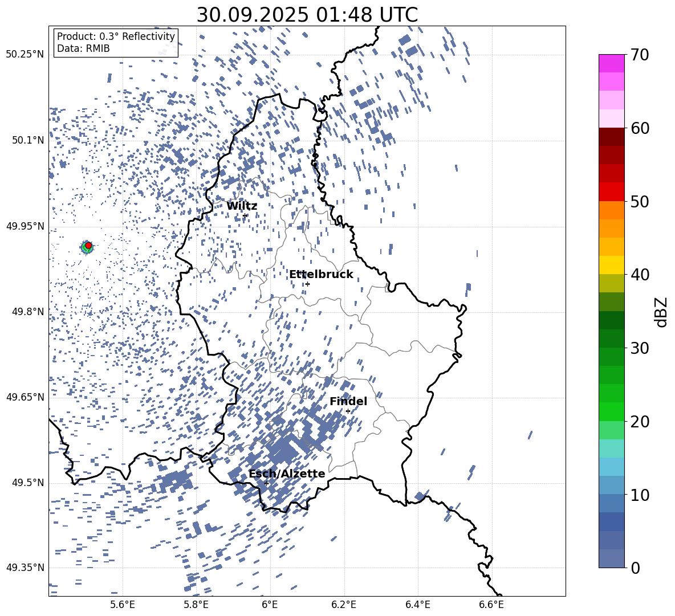The width and height of the screenshot is (675, 616).
Task: Click the yellow colorbar swatch above 40
Action: [611, 265]
